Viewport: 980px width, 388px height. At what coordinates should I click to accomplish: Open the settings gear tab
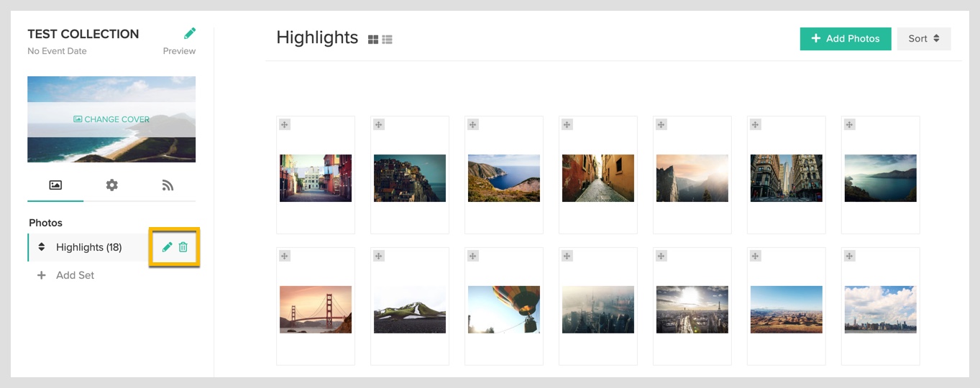[111, 185]
